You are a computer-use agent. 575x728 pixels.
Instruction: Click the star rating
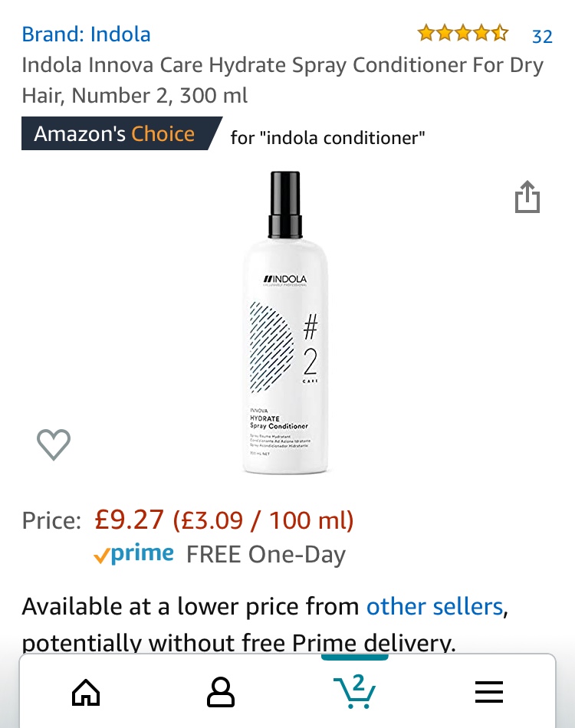click(x=462, y=34)
